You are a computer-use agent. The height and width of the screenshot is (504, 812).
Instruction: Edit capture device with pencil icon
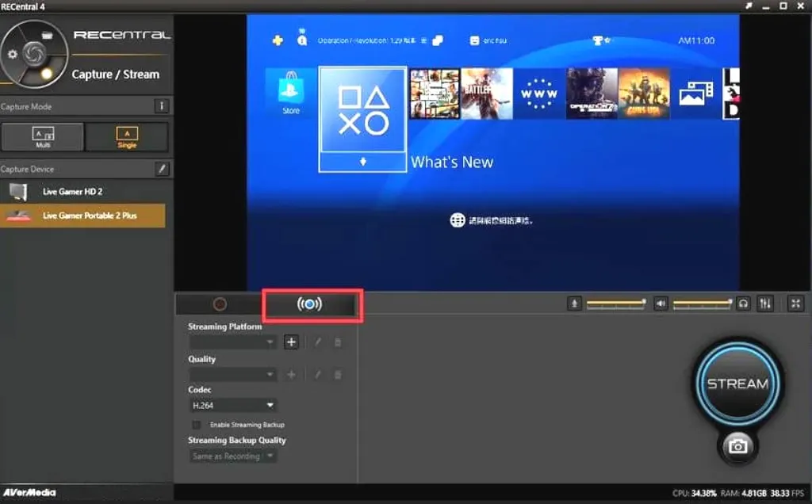pyautogui.click(x=162, y=169)
